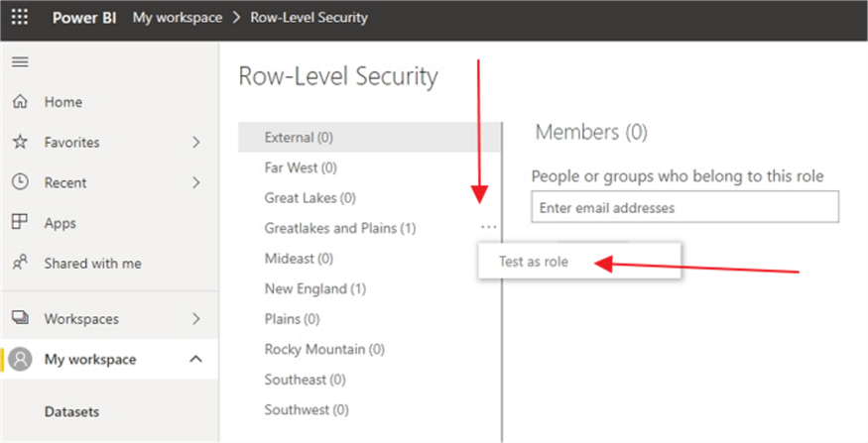Collapse the My workspace section chevron
Image resolution: width=868 pixels, height=443 pixels.
(x=196, y=359)
